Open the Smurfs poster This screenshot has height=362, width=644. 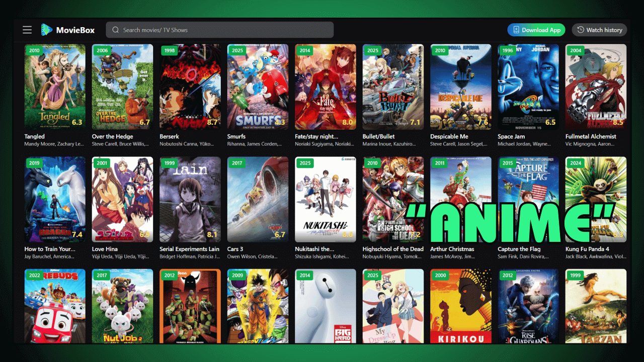258,87
